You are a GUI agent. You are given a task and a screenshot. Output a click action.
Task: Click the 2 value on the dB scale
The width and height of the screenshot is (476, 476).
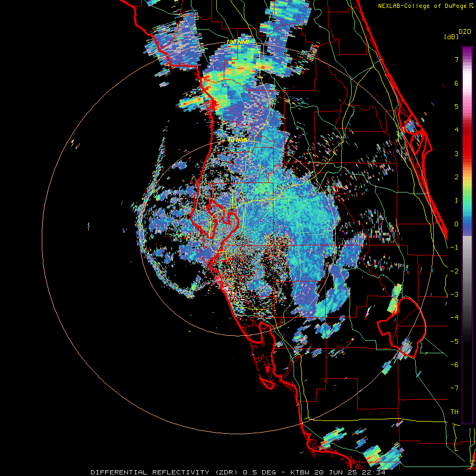456,177
